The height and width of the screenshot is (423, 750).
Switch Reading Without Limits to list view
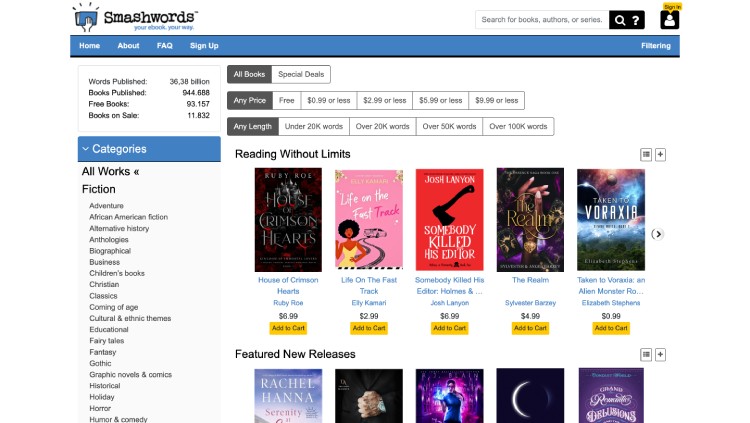coord(646,154)
